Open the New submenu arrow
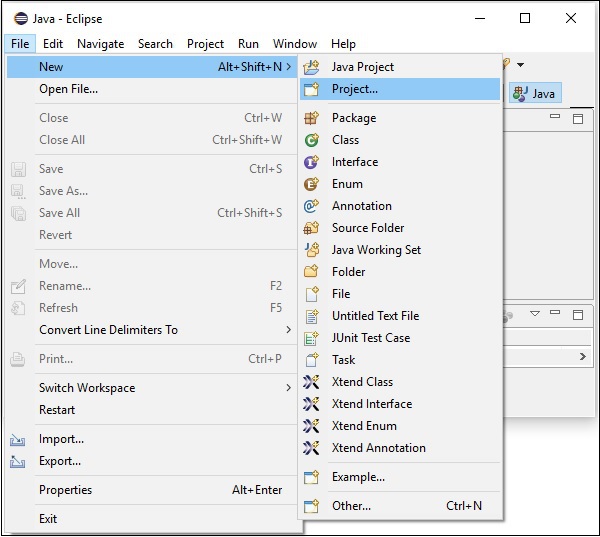This screenshot has height=537, width=600. (289, 67)
